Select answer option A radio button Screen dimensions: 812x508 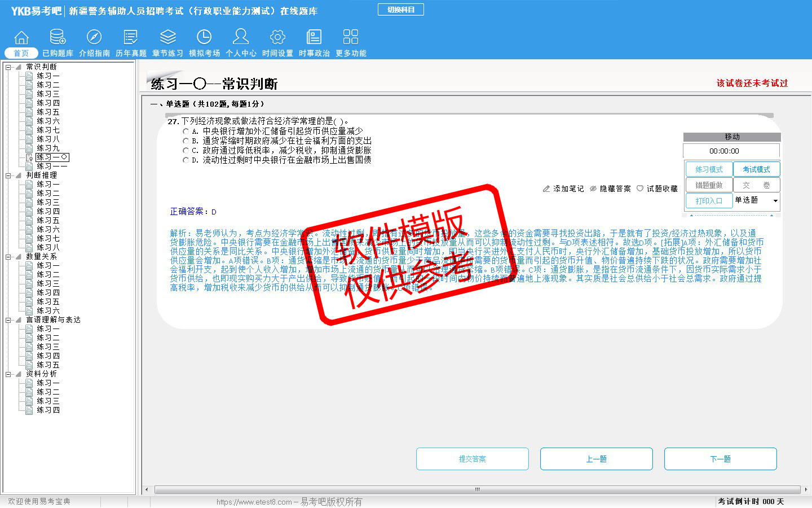(186, 131)
